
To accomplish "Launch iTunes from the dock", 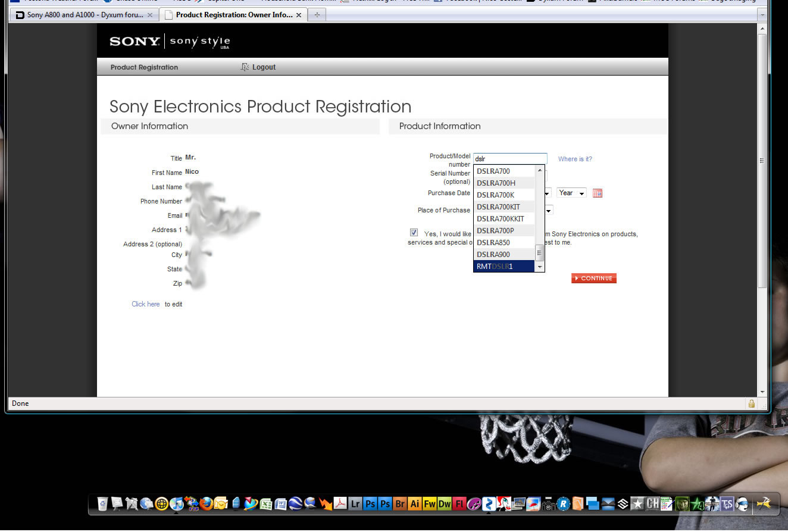I will [x=176, y=504].
